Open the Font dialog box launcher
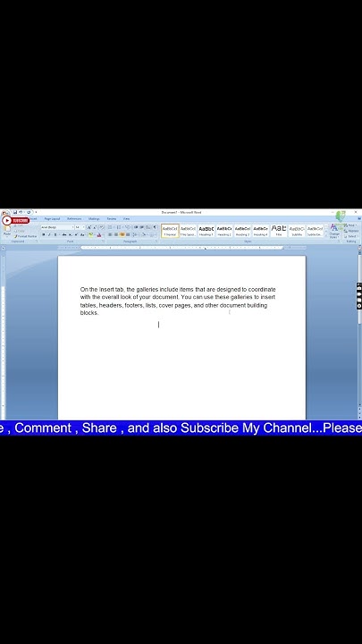Viewport: 362px width, 644px height. click(103, 241)
